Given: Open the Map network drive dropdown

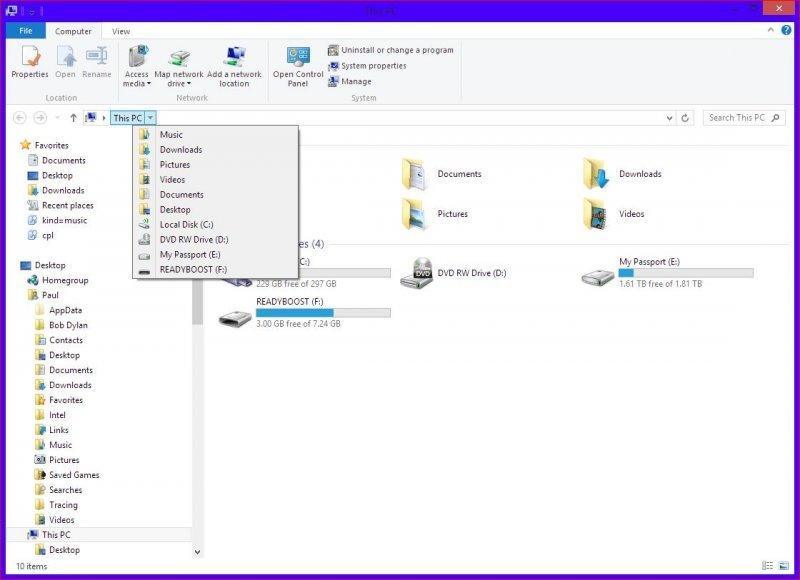Looking at the screenshot, I should point(178,84).
